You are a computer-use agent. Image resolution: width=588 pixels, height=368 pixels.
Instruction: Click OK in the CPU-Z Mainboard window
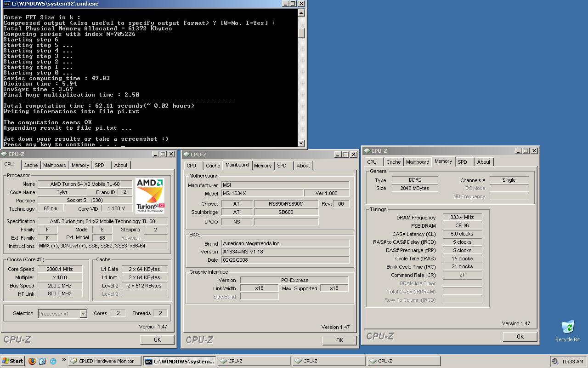point(339,340)
